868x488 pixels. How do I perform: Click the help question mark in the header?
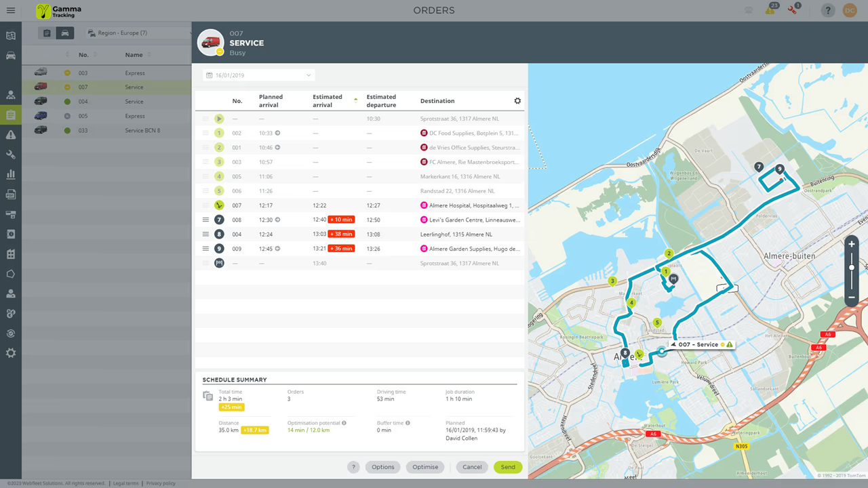coord(828,11)
